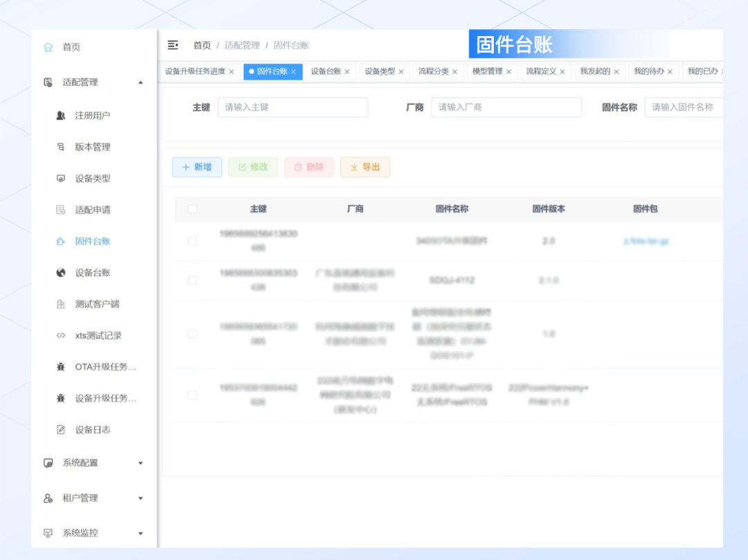Toggle the sidebar collapse hamburger icon

point(173,45)
